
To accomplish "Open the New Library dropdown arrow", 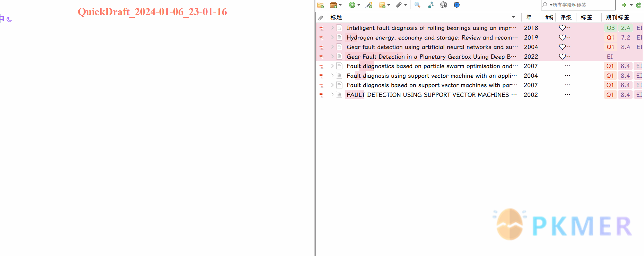I will point(340,5).
